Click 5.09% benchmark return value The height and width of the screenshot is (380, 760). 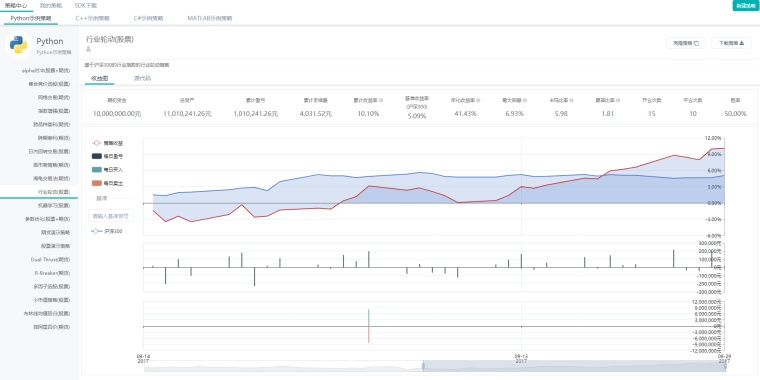click(x=416, y=116)
